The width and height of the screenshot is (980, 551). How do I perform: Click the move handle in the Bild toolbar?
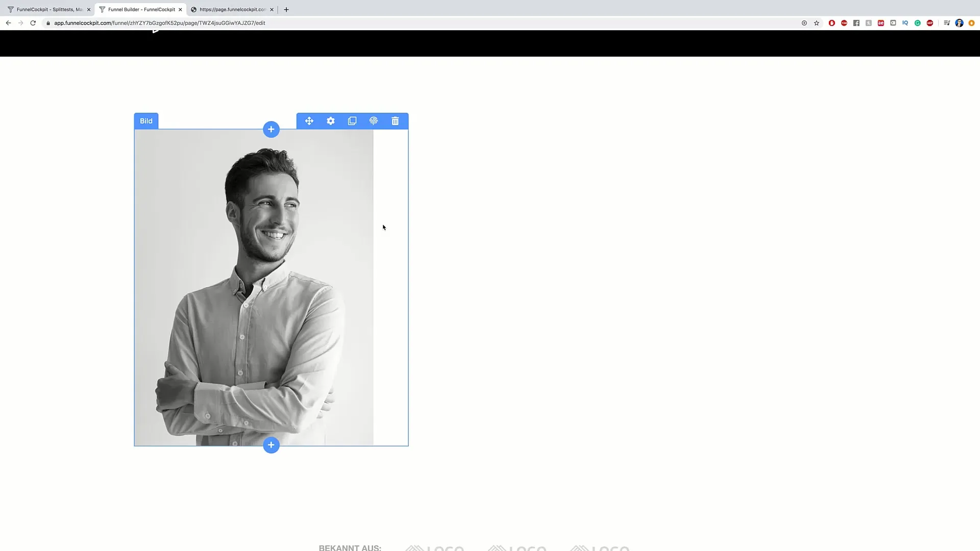click(x=309, y=121)
